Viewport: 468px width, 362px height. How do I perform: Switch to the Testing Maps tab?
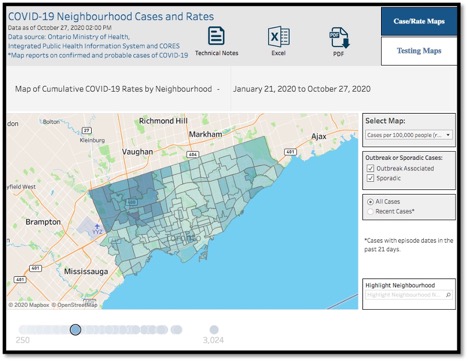click(419, 51)
